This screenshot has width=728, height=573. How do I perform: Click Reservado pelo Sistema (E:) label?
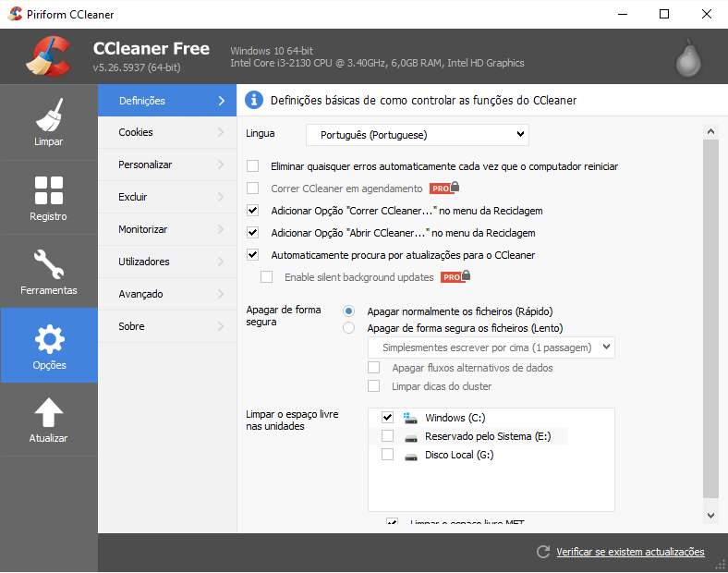(x=488, y=436)
